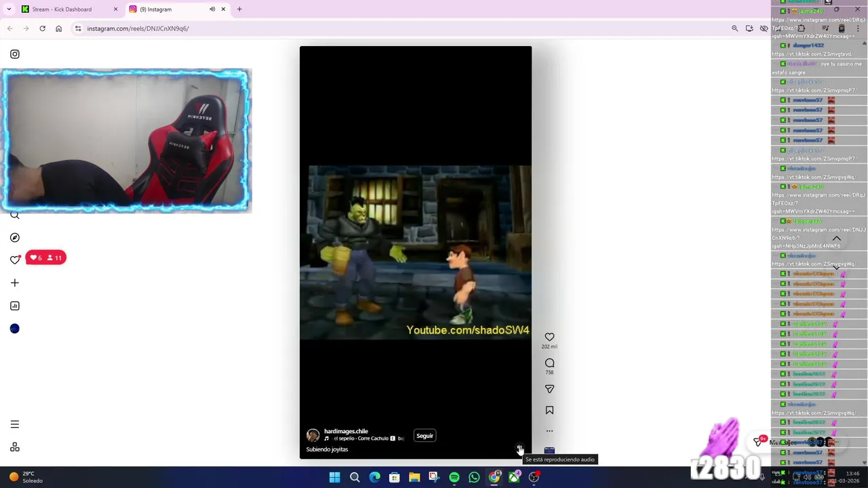The width and height of the screenshot is (868, 488).
Task: Open the Instagram Search magnifier in sidebar
Action: pyautogui.click(x=15, y=216)
